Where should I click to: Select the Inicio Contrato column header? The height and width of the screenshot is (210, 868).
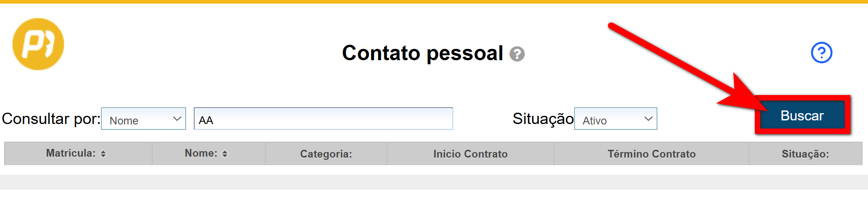(x=470, y=154)
